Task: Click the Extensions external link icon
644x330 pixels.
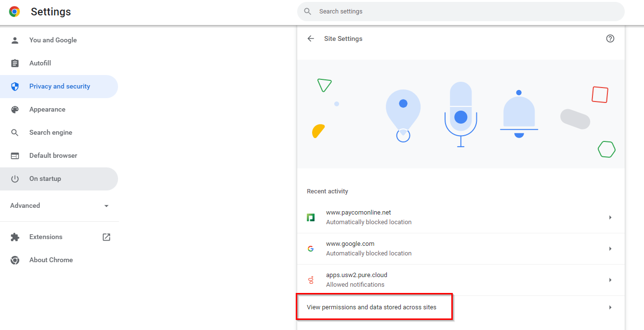Action: point(106,237)
